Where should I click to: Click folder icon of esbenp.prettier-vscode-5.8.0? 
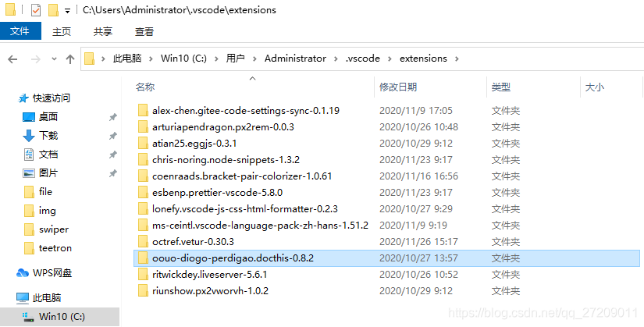point(143,192)
